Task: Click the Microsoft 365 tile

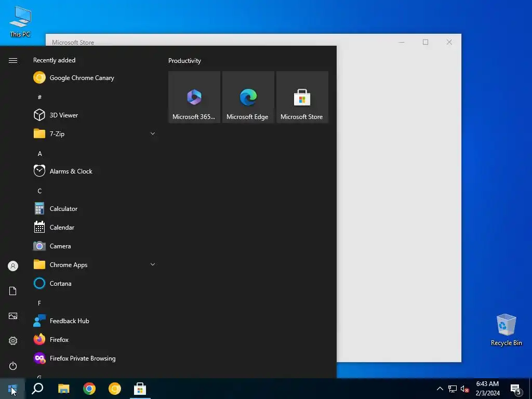Action: click(x=194, y=97)
